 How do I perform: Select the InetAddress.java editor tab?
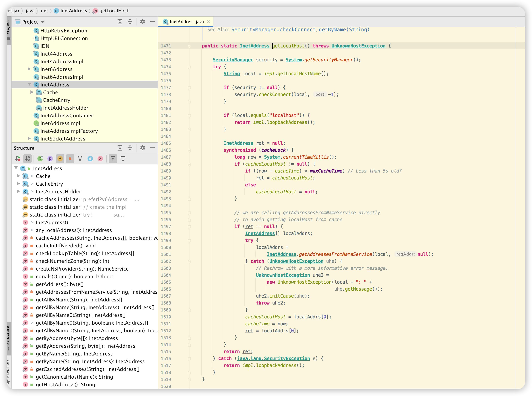[187, 22]
